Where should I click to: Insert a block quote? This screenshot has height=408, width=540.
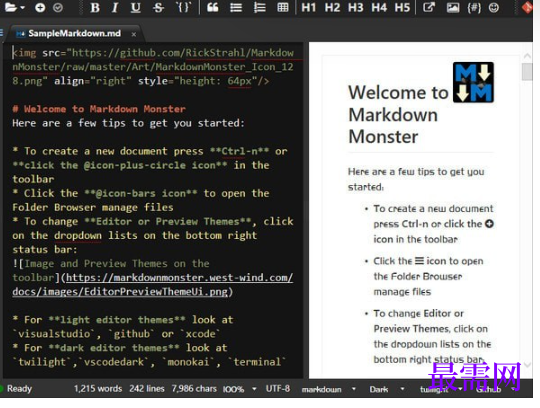[212, 8]
